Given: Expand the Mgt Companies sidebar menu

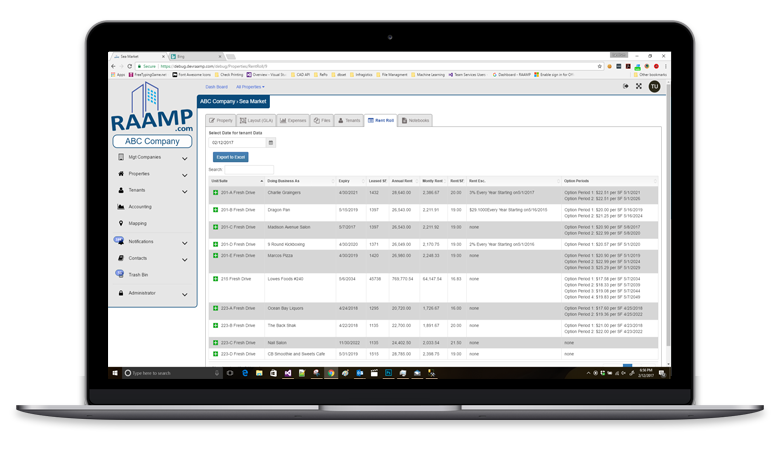Looking at the screenshot, I should (x=185, y=157).
